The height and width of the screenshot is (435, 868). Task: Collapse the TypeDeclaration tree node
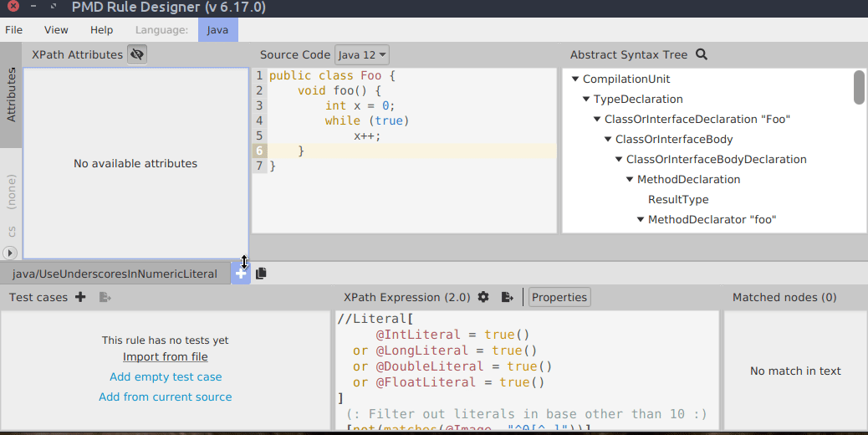pos(586,99)
